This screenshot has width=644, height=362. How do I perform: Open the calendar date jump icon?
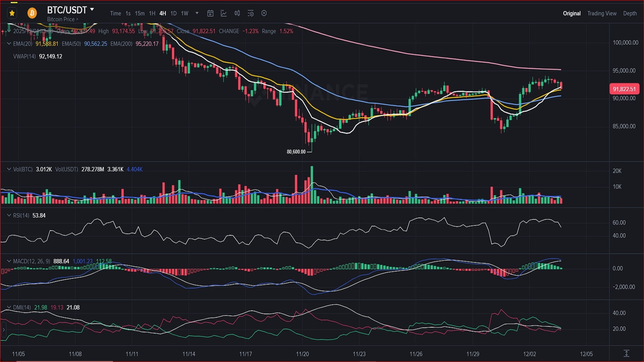[x=210, y=13]
